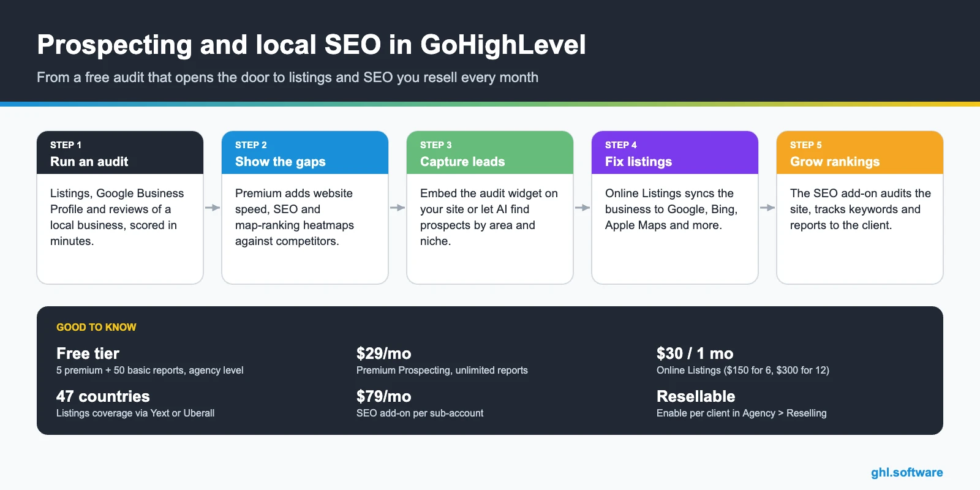Click "Premium Prospecting, unlimited reports" text
Screen dimensions: 980x490
click(442, 370)
